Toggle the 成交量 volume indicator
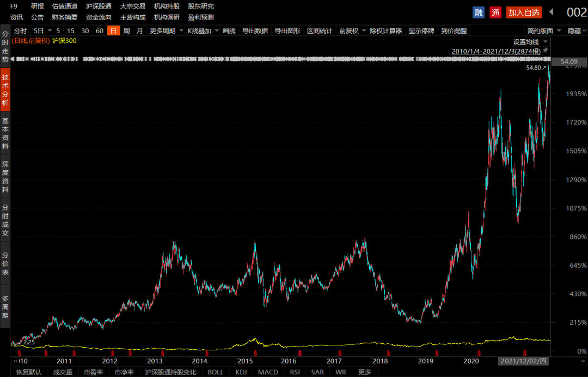This screenshot has width=588, height=377. tap(62, 372)
